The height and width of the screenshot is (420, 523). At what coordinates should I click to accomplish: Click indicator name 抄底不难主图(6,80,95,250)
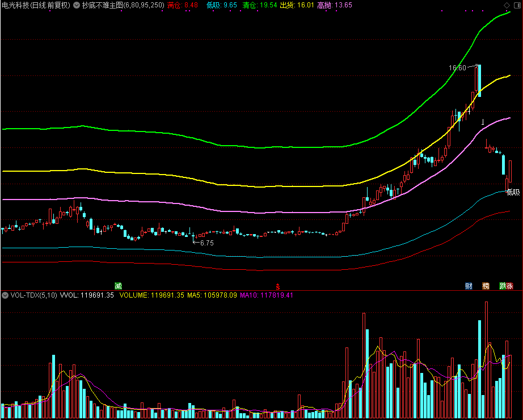123,5
